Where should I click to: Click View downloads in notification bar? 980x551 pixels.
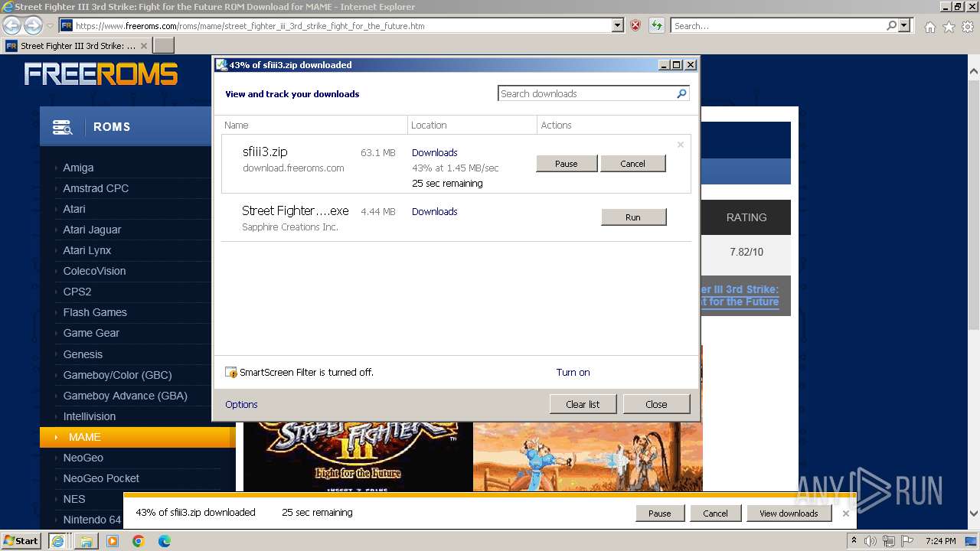coord(789,514)
